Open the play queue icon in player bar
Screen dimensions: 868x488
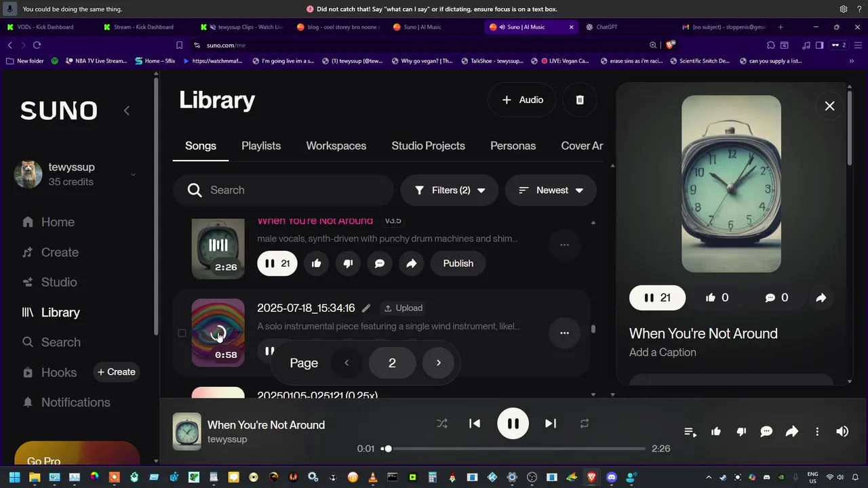coord(690,432)
